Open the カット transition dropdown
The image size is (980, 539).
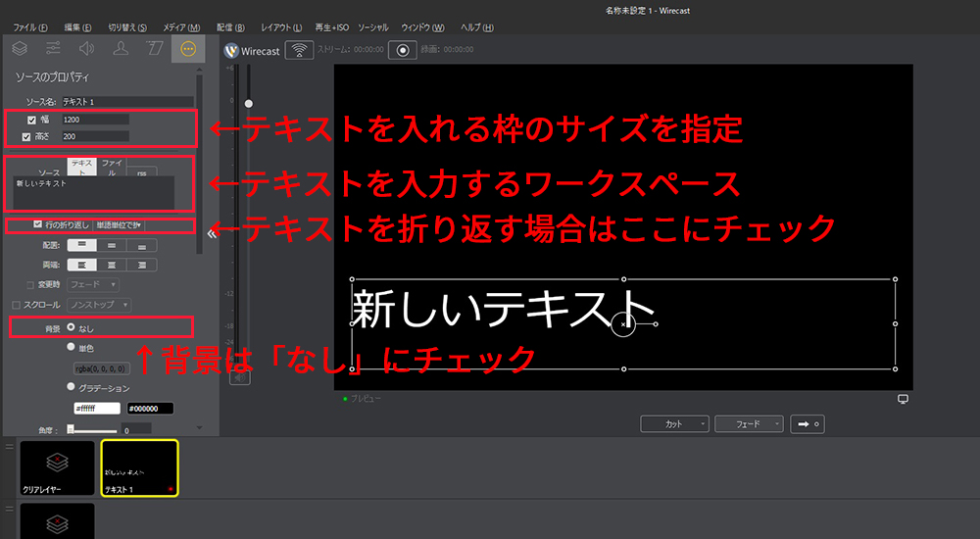(x=674, y=423)
